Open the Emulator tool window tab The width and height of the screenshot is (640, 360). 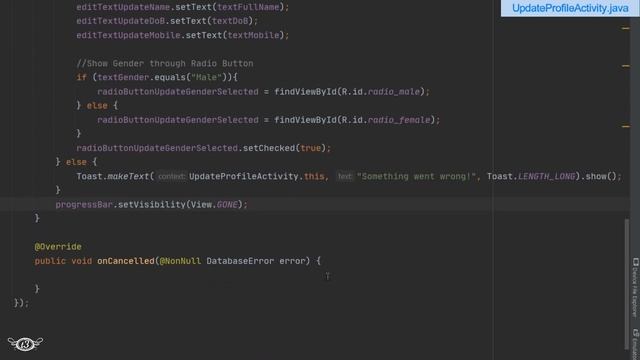pos(635,344)
